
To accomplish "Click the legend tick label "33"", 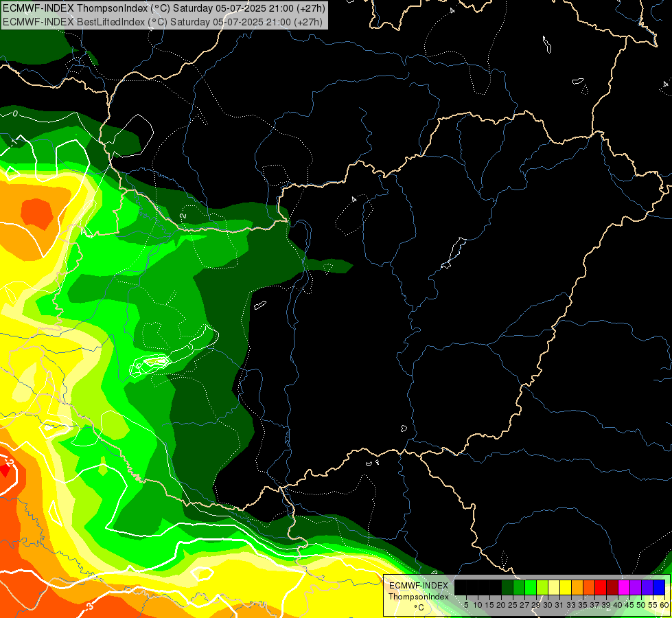I will [x=571, y=605].
